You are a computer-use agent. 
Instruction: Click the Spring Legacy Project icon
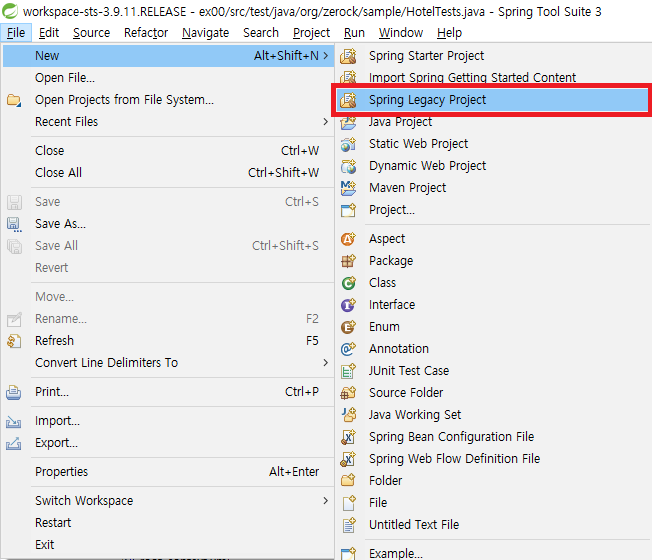(348, 100)
